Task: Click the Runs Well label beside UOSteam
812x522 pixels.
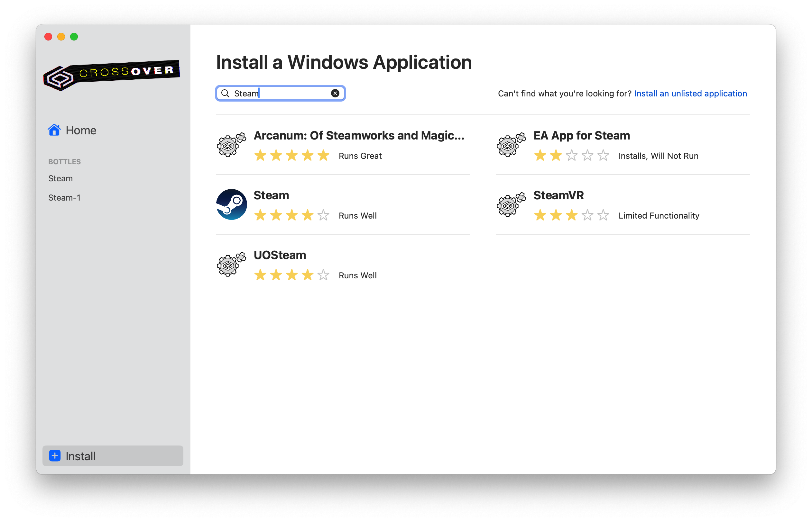Action: coord(358,275)
